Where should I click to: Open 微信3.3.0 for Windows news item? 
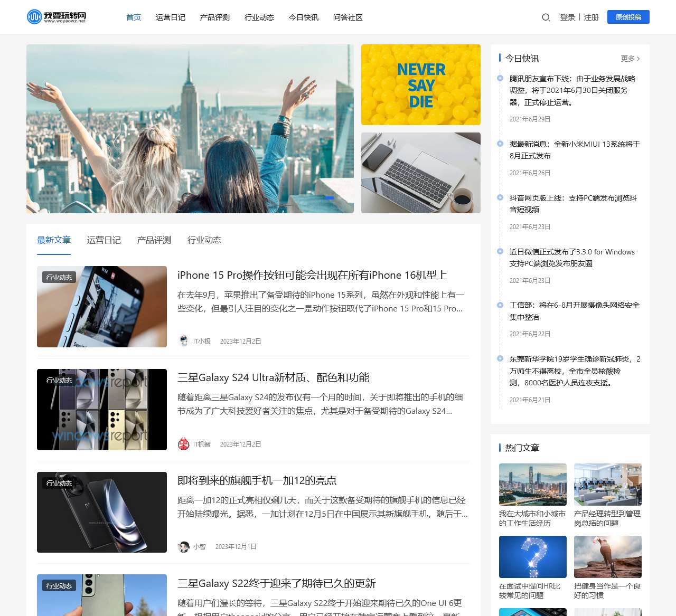[572, 258]
